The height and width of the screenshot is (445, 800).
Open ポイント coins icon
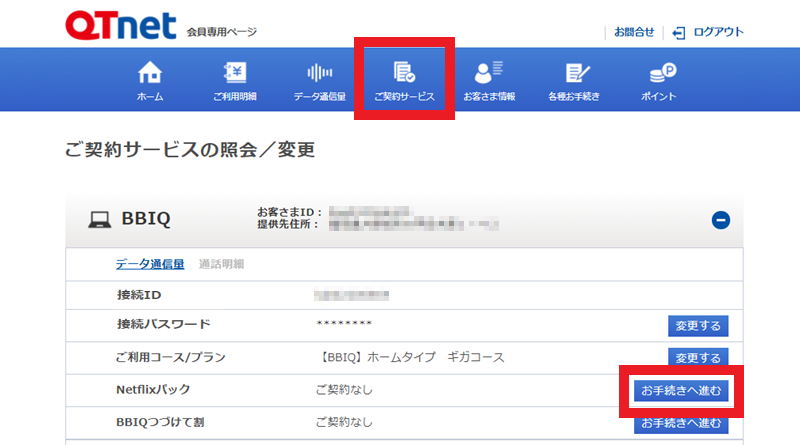pyautogui.click(x=662, y=72)
